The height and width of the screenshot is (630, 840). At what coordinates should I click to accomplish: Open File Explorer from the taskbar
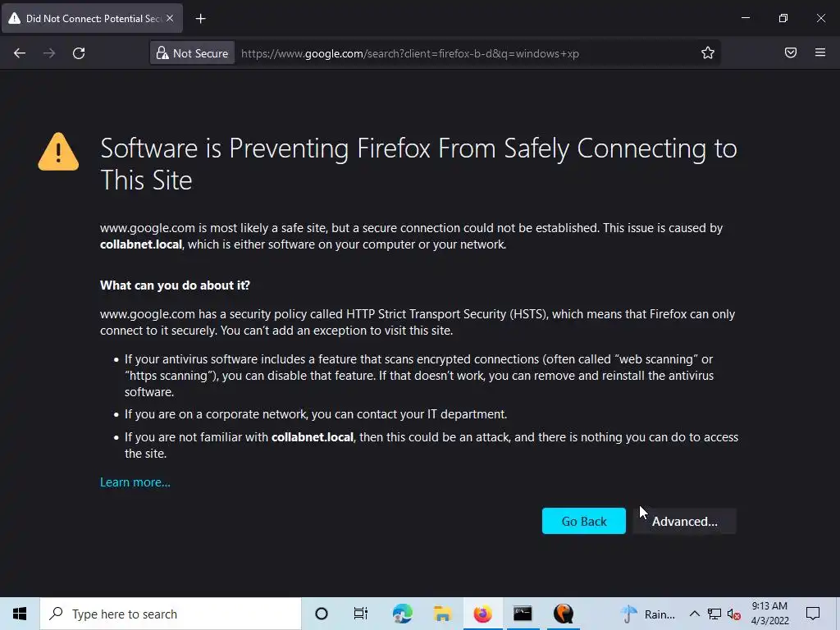[x=442, y=614]
